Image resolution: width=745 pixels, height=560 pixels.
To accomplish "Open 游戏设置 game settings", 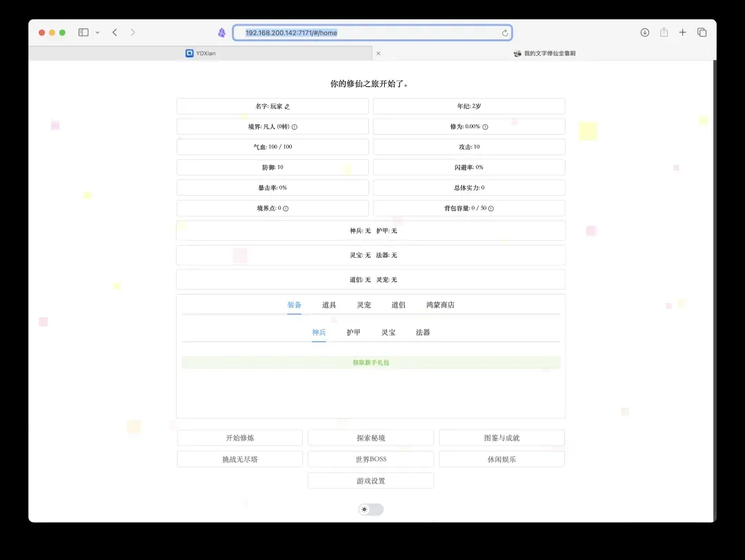I will point(370,481).
